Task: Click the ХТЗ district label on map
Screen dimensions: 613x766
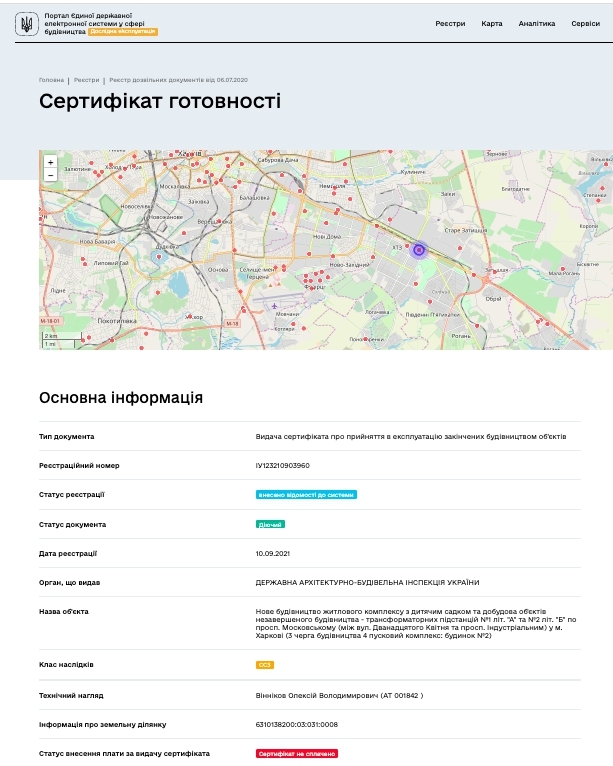Action: point(397,248)
